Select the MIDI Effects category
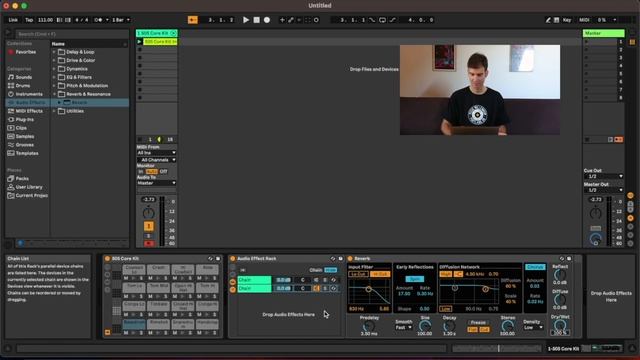 pyautogui.click(x=29, y=111)
